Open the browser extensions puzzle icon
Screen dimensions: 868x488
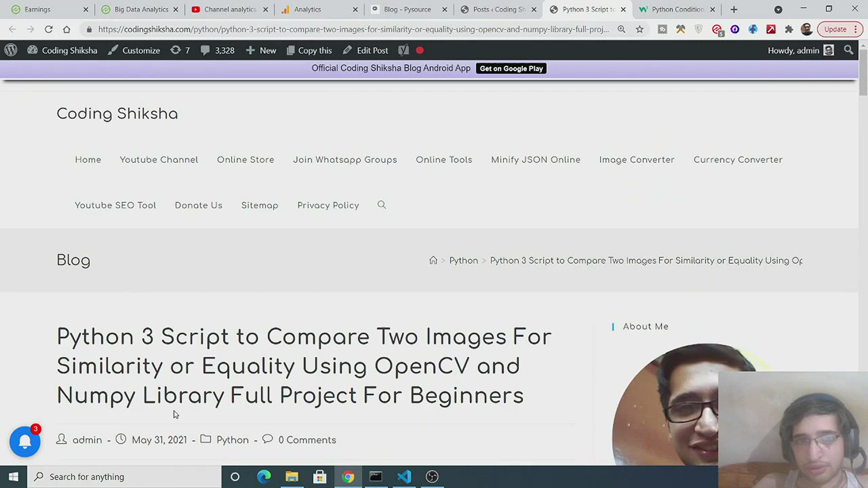(x=789, y=29)
